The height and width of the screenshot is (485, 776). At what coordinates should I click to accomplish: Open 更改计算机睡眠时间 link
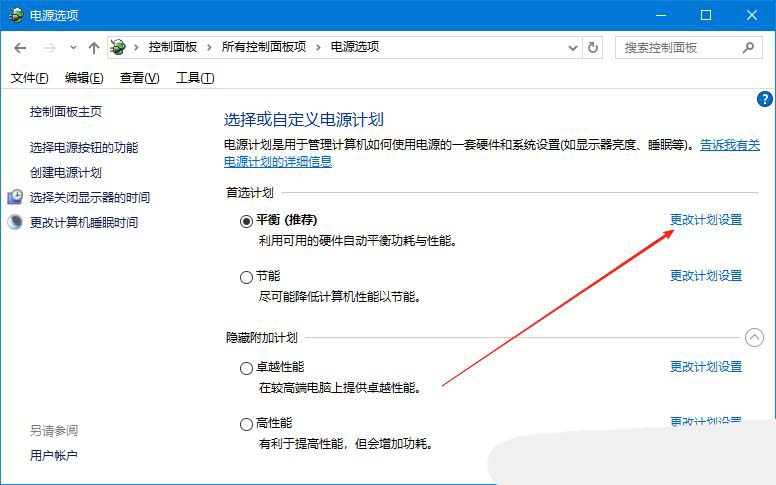pyautogui.click(x=84, y=223)
